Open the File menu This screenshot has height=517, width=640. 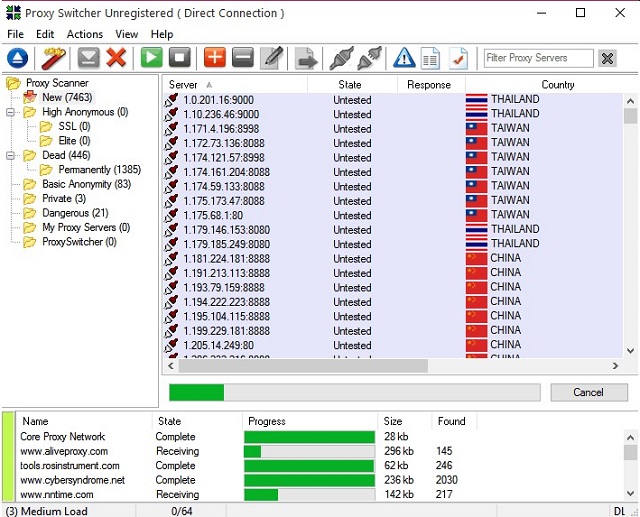click(16, 34)
